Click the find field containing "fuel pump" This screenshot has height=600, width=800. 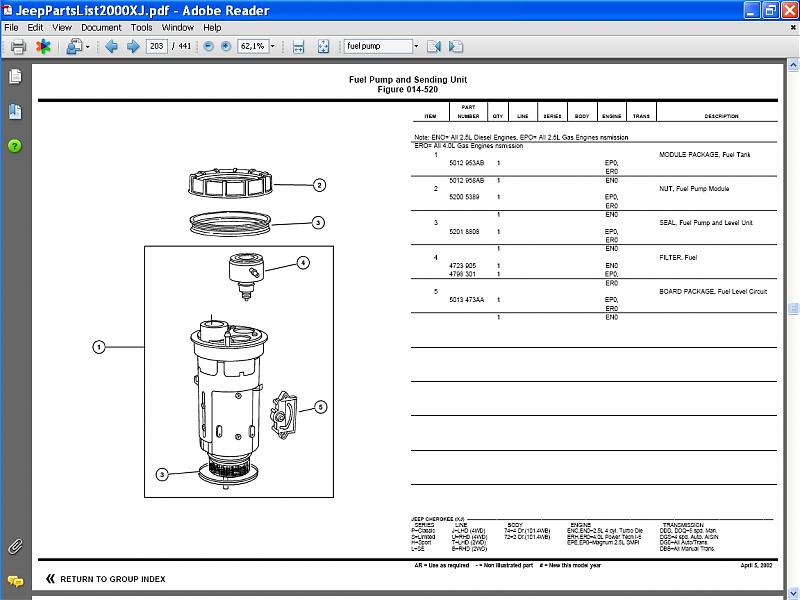point(378,46)
